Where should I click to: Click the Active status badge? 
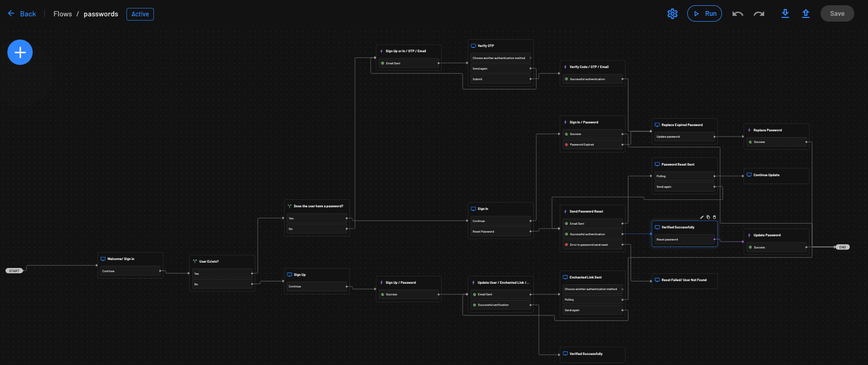140,14
